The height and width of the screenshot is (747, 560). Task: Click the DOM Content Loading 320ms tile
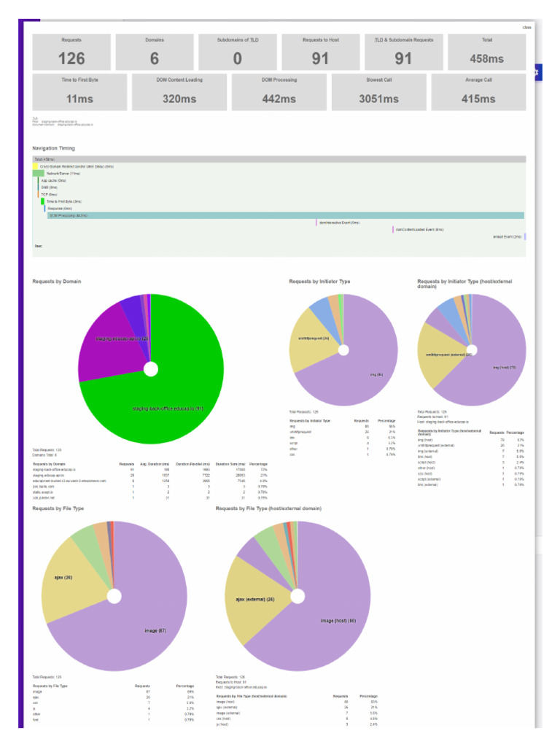tap(179, 92)
